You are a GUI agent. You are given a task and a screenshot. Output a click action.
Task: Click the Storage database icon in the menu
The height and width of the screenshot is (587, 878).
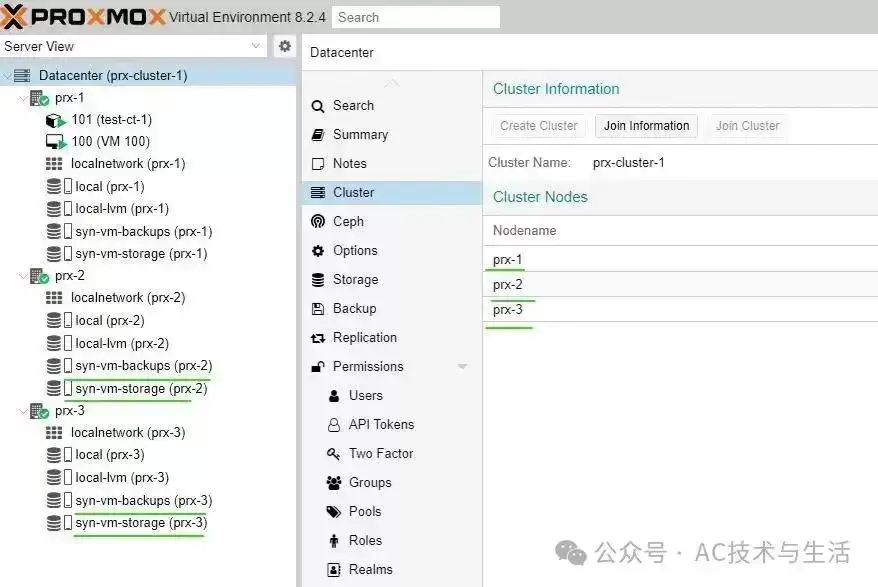point(317,279)
